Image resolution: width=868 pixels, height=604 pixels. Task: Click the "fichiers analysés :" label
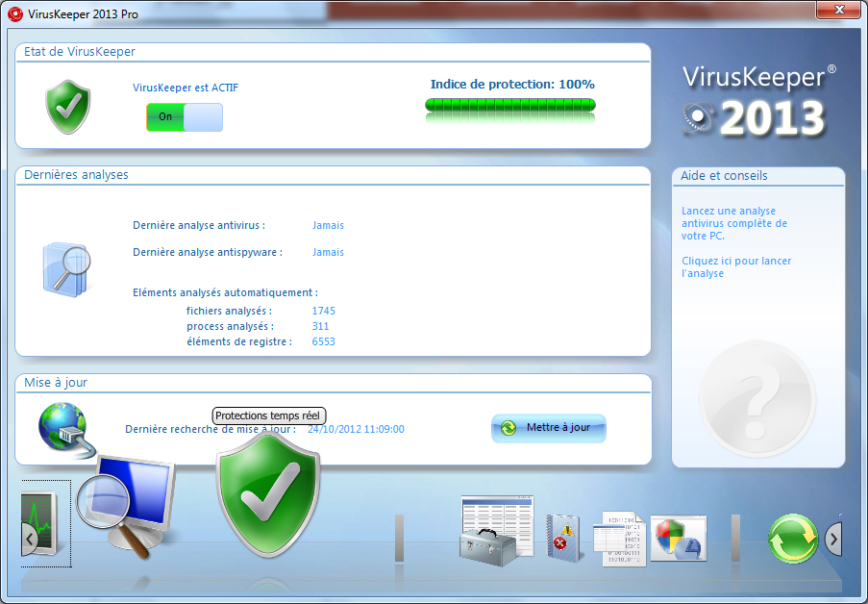[229, 311]
